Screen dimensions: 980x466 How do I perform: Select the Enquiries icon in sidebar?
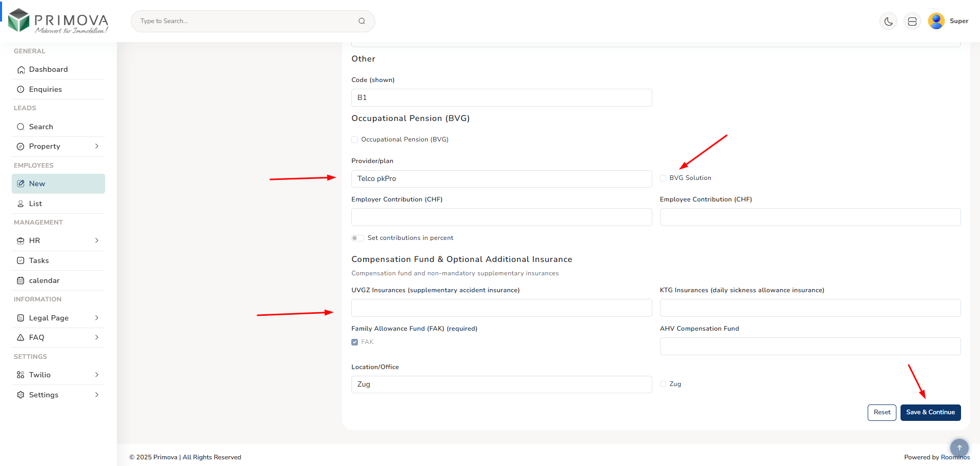click(x=21, y=89)
